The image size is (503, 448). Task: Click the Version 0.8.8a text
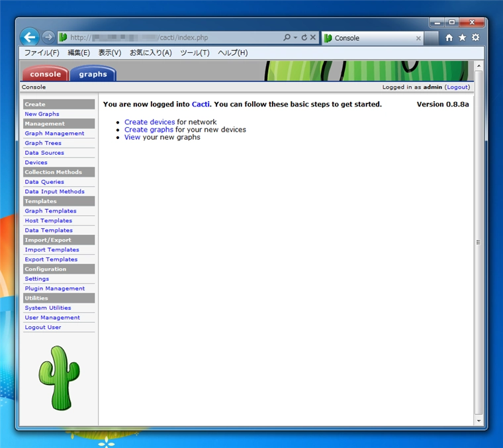click(x=443, y=104)
